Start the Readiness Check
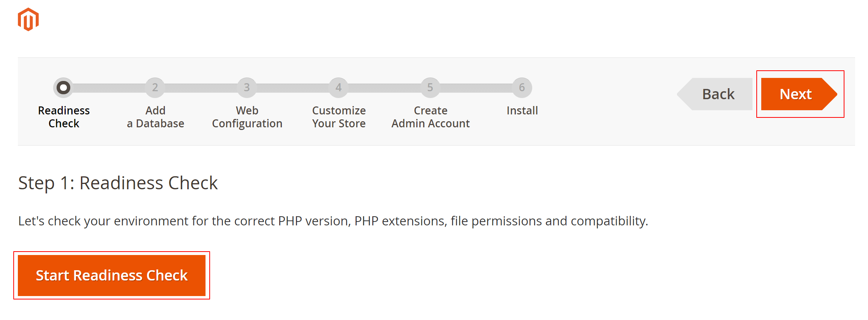The width and height of the screenshot is (868, 320). (x=112, y=276)
